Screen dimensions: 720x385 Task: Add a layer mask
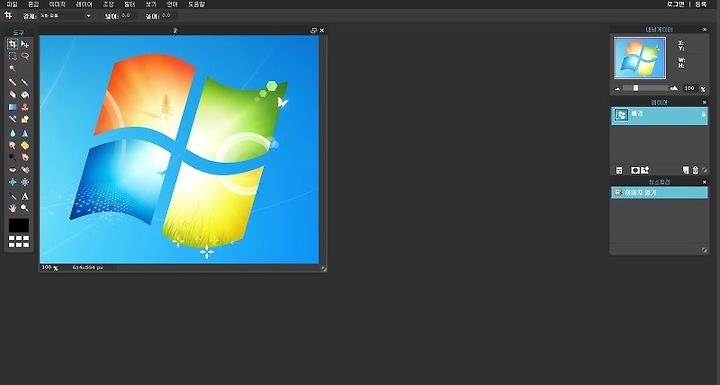pos(636,170)
